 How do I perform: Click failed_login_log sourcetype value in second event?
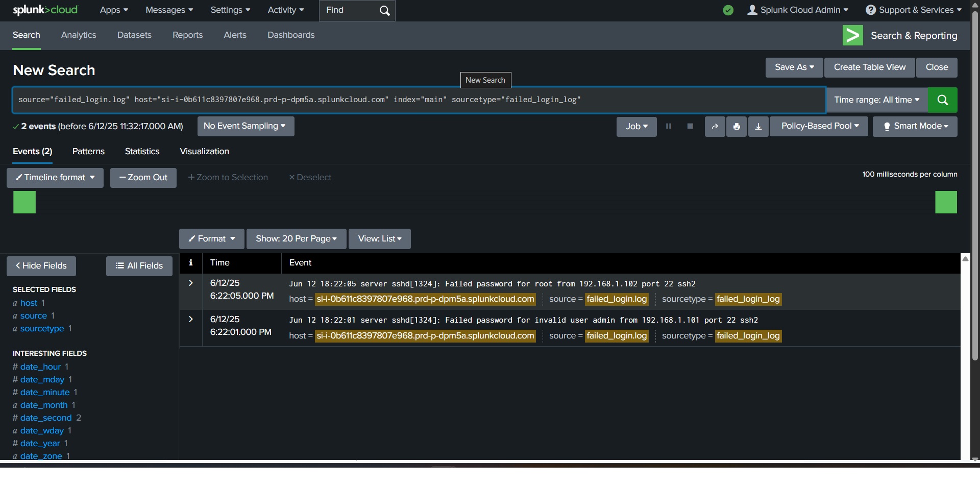coord(748,336)
